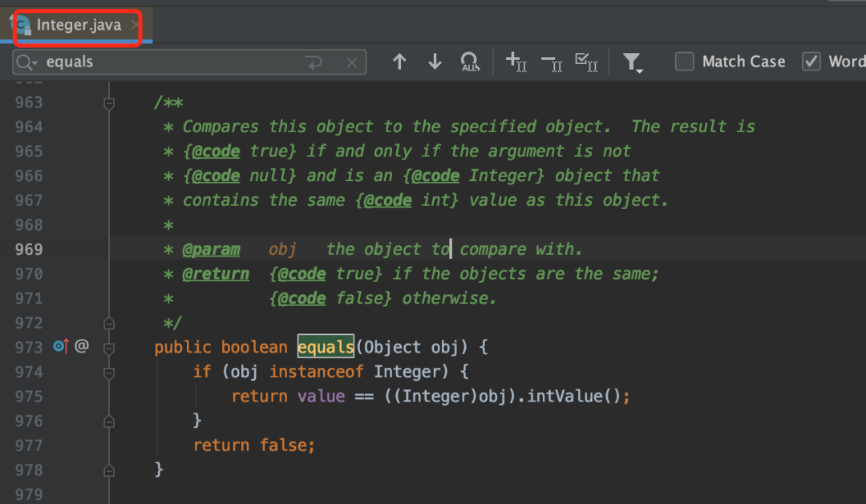Close the Integer.java tab
Image resolution: width=866 pixels, height=504 pixels.
click(x=135, y=25)
